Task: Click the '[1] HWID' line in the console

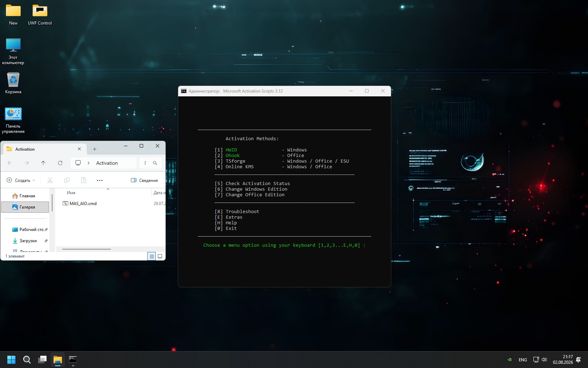Action: [261, 150]
